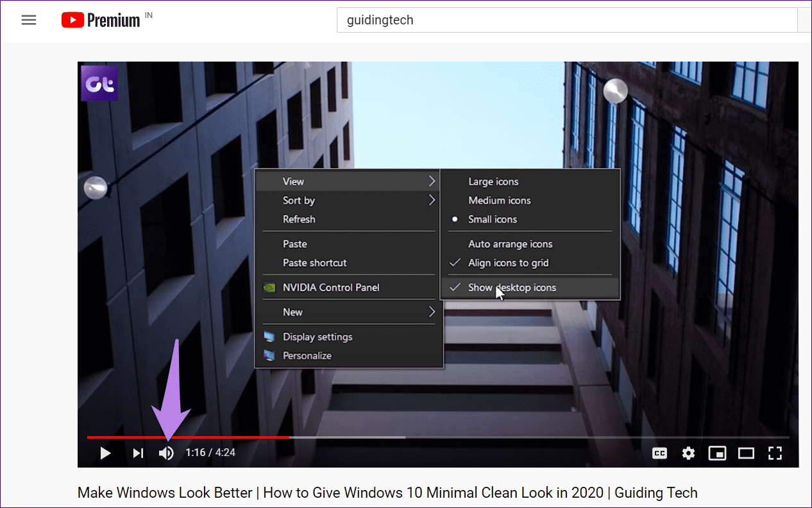Open the Sort by menu entry
This screenshot has width=812, height=508.
click(x=348, y=200)
